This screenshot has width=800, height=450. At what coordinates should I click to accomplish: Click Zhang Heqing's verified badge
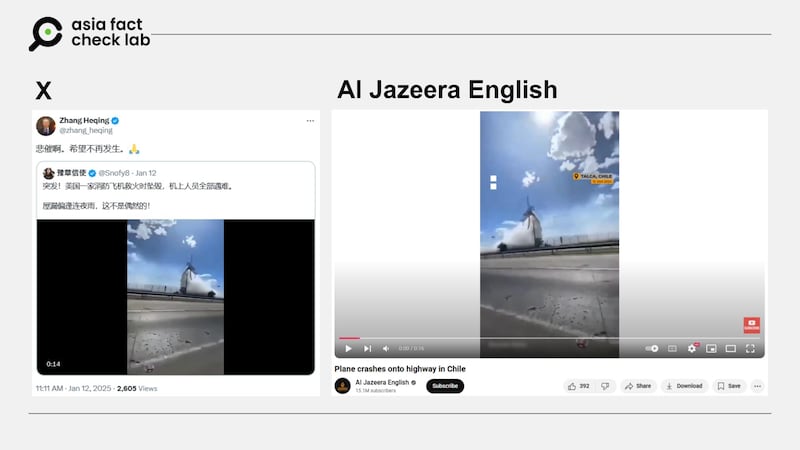coord(115,121)
